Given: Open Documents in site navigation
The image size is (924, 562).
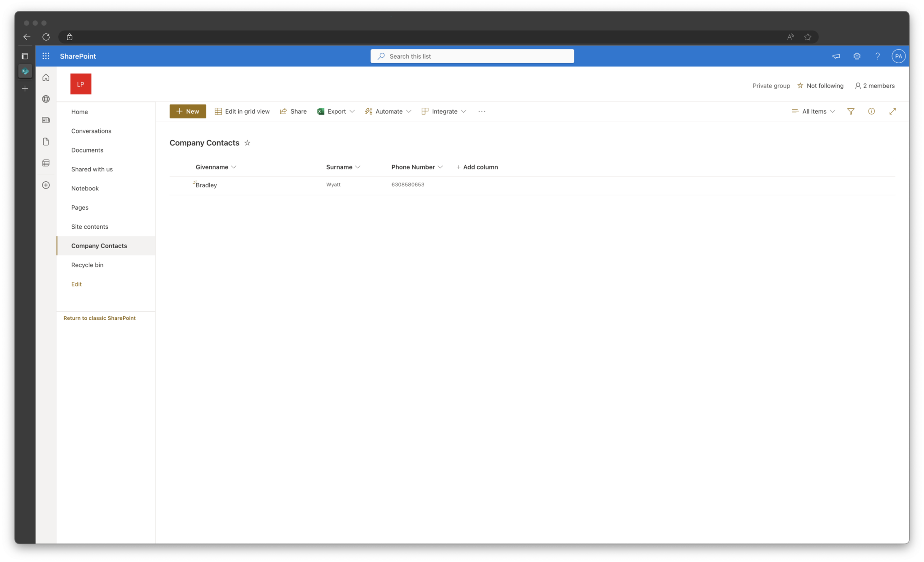Looking at the screenshot, I should tap(87, 150).
